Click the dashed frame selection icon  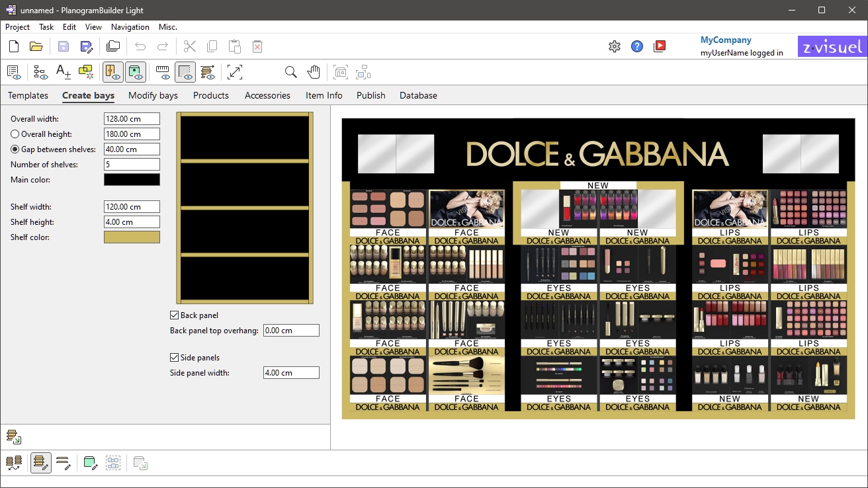click(363, 72)
